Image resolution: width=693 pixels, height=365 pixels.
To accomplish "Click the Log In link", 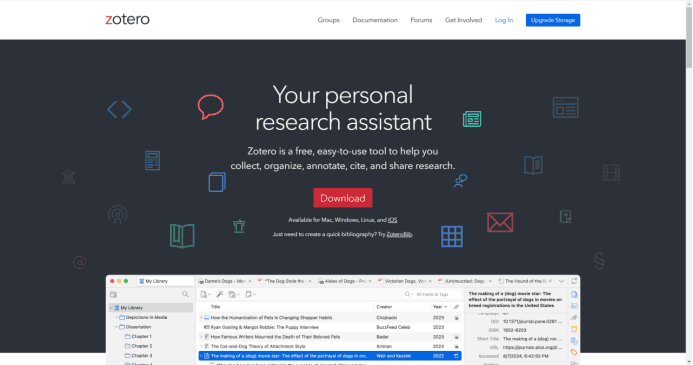I will (504, 20).
